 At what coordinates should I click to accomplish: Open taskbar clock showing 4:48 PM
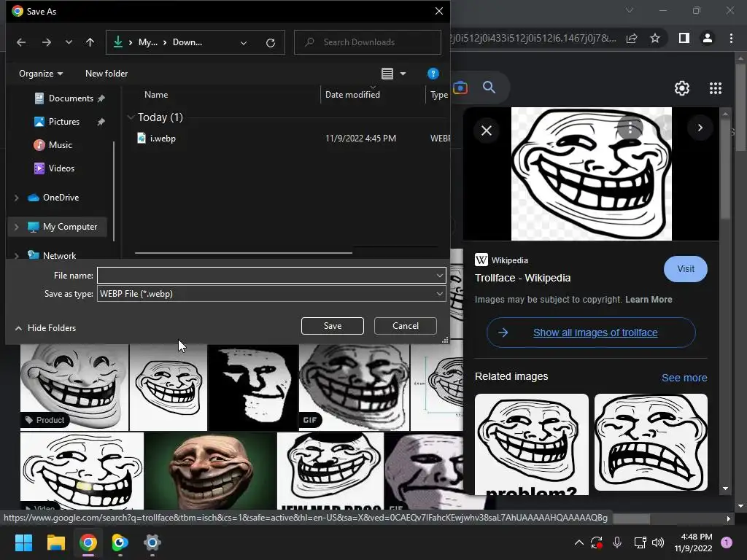[x=693, y=542]
